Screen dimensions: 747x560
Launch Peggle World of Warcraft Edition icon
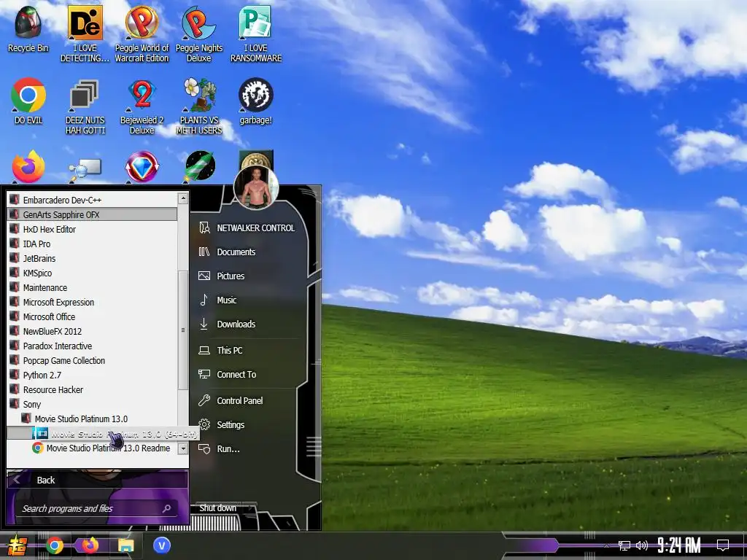142,34
